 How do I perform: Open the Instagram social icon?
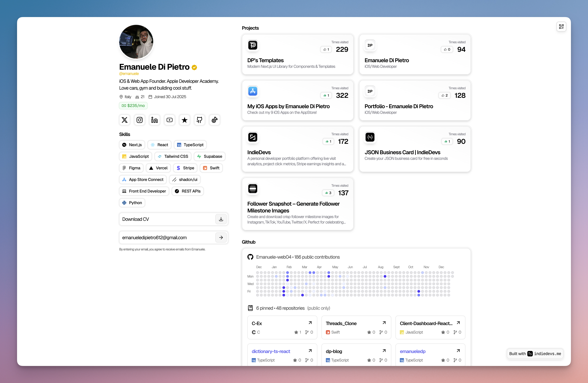139,120
